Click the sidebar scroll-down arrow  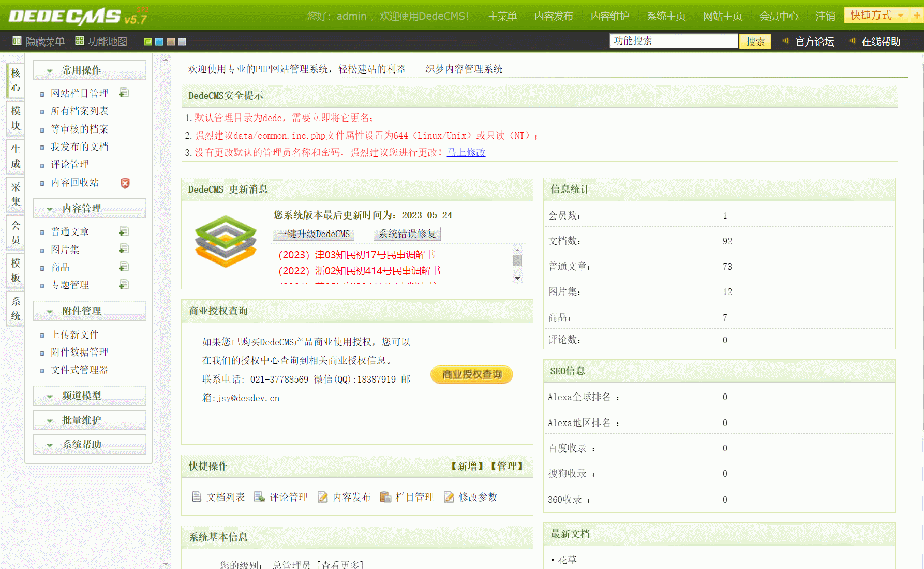pyautogui.click(x=166, y=564)
